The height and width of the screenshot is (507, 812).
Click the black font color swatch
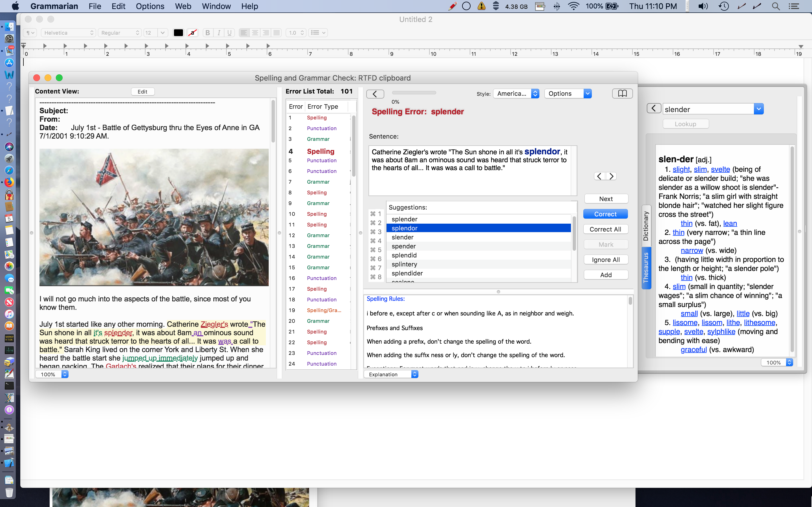point(178,32)
